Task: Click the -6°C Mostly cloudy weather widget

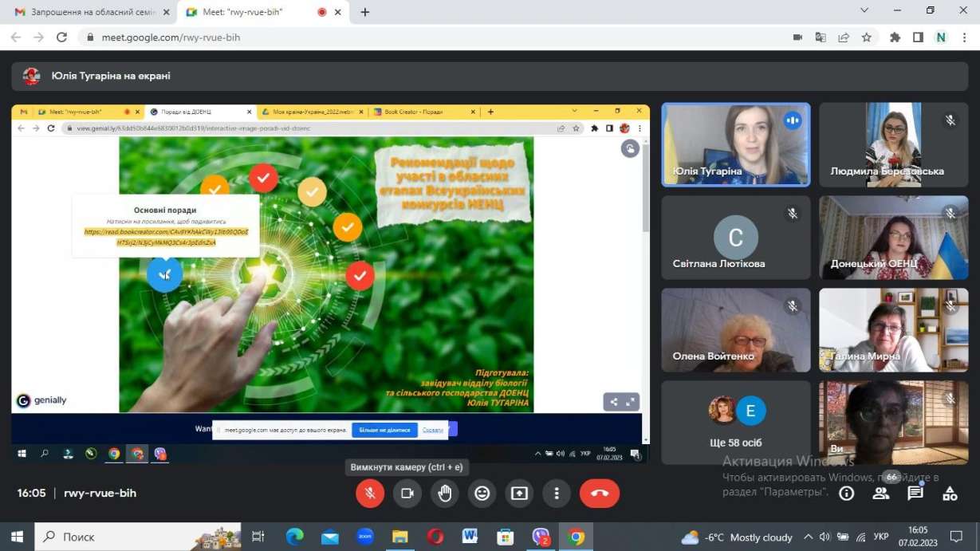Action: click(737, 537)
